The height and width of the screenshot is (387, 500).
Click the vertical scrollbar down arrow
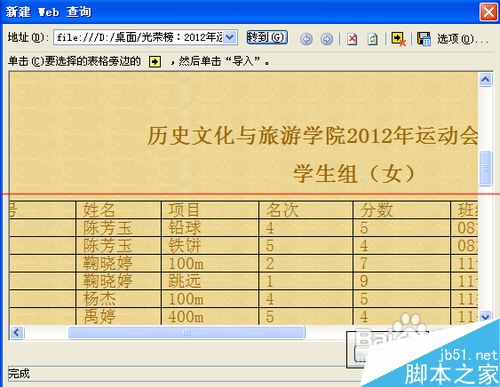tap(485, 316)
